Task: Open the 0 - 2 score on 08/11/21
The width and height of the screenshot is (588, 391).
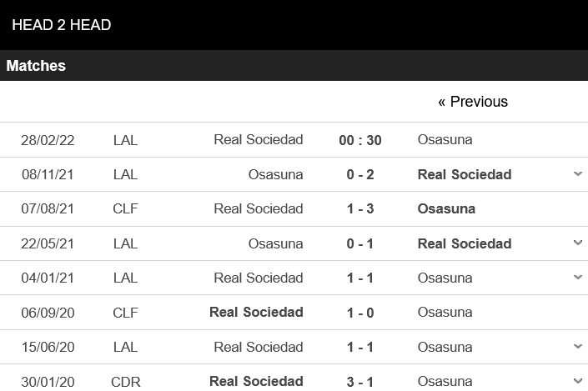Action: coord(360,175)
